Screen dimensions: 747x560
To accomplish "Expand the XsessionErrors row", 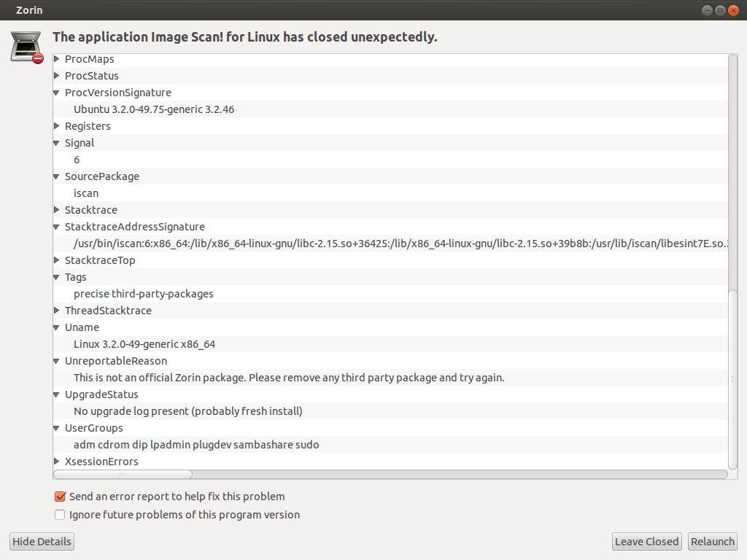I will click(58, 462).
